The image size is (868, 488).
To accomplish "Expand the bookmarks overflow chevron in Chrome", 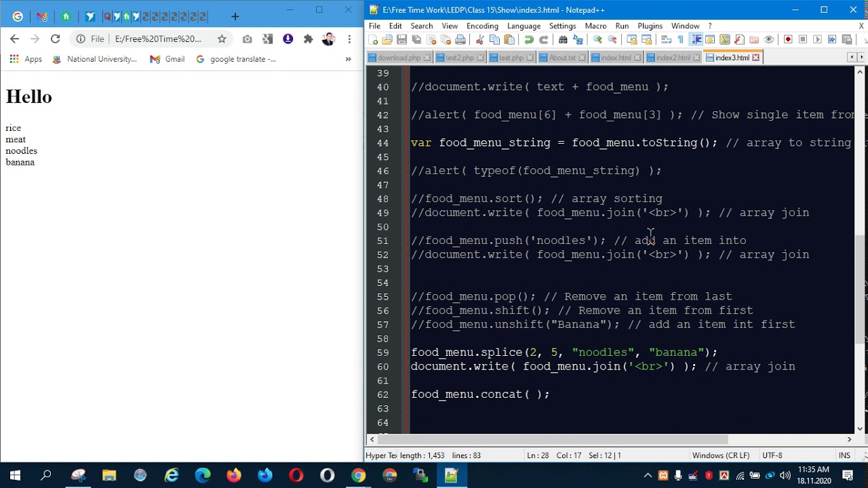I will pyautogui.click(x=348, y=59).
